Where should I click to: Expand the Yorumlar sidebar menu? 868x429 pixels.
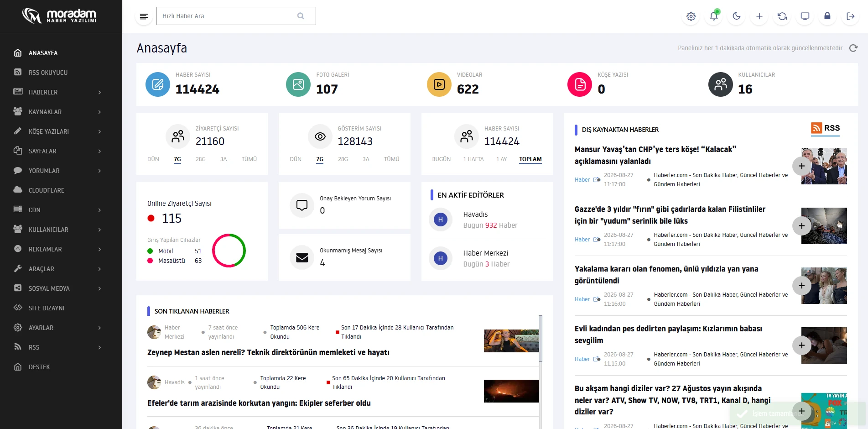tap(61, 171)
